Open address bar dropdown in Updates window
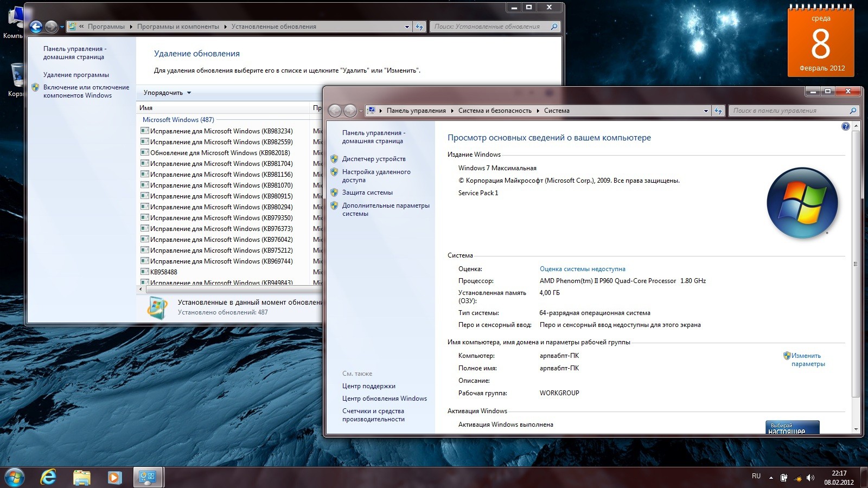The height and width of the screenshot is (488, 868). [x=407, y=27]
